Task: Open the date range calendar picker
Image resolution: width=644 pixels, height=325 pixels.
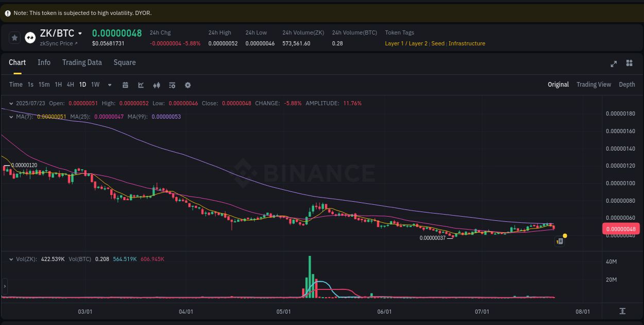Action: pos(125,85)
